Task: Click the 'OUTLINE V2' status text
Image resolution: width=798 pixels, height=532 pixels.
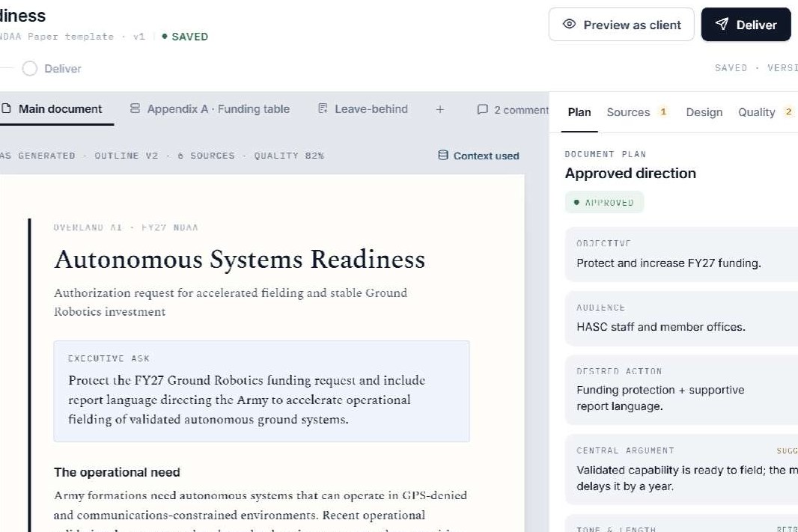Action: click(127, 156)
